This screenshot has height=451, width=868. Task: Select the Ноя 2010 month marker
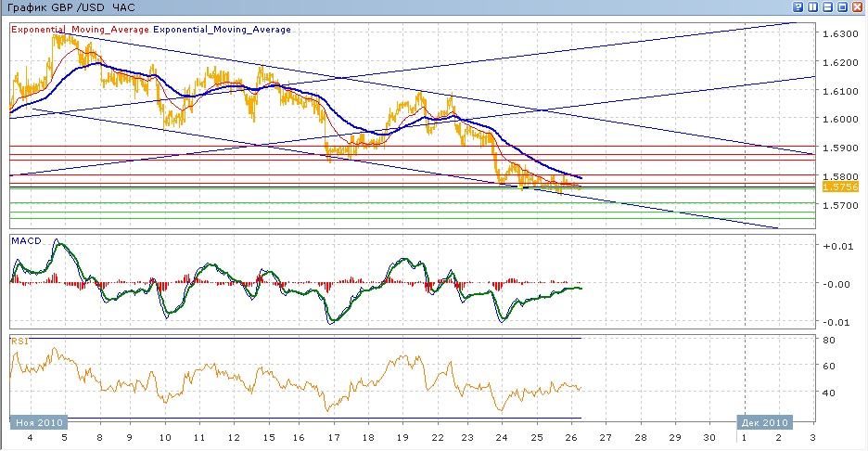pyautogui.click(x=39, y=423)
